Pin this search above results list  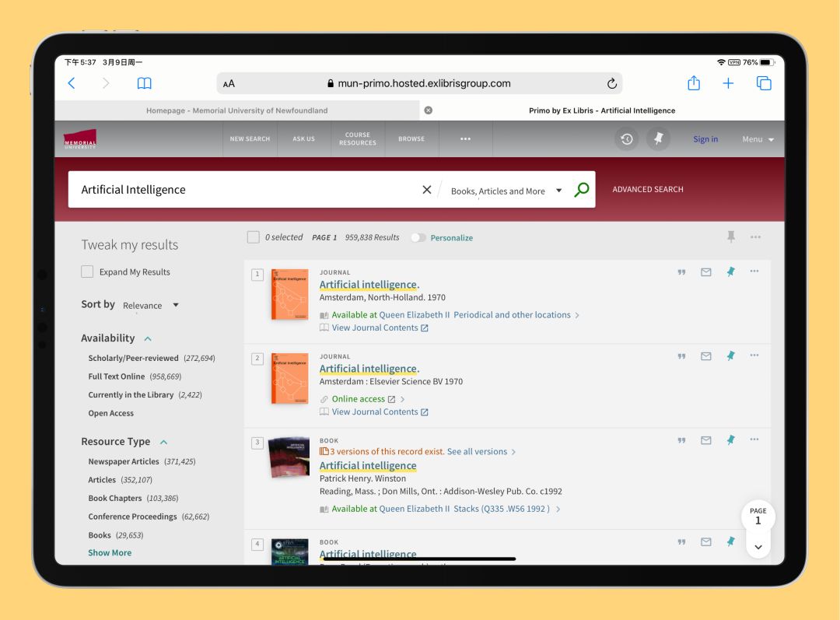pos(730,236)
